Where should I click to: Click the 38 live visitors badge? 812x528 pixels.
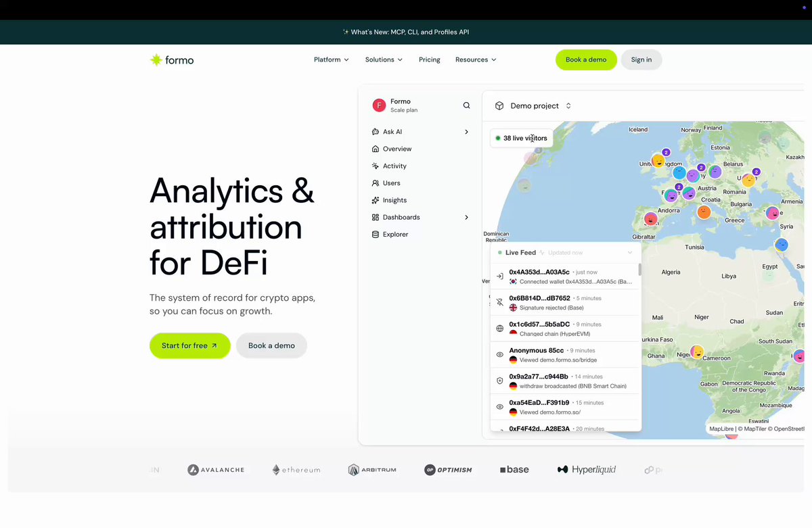pos(520,138)
